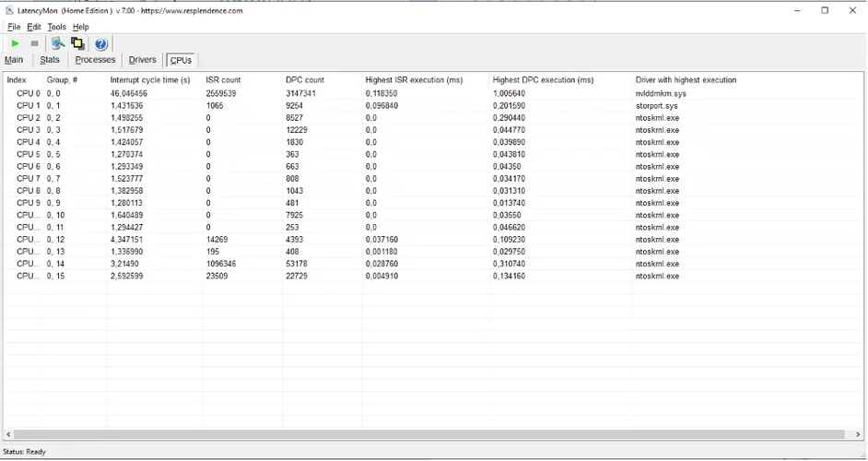The width and height of the screenshot is (868, 461).
Task: Click highest ISR execution value 0,118350
Action: tap(381, 94)
